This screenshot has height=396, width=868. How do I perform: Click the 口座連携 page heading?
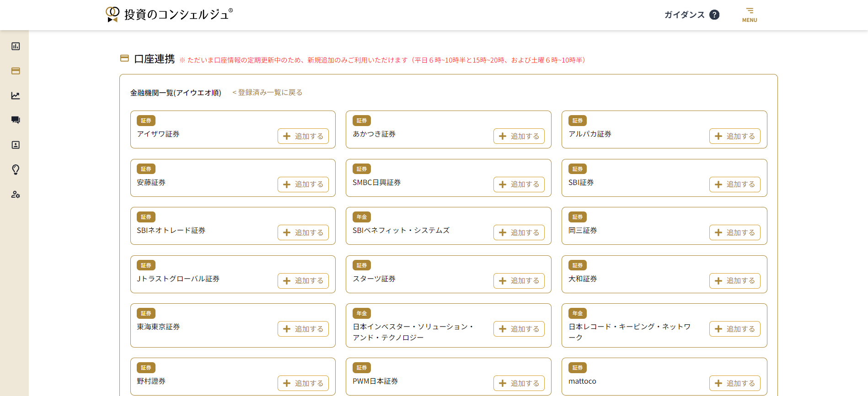[x=155, y=59]
